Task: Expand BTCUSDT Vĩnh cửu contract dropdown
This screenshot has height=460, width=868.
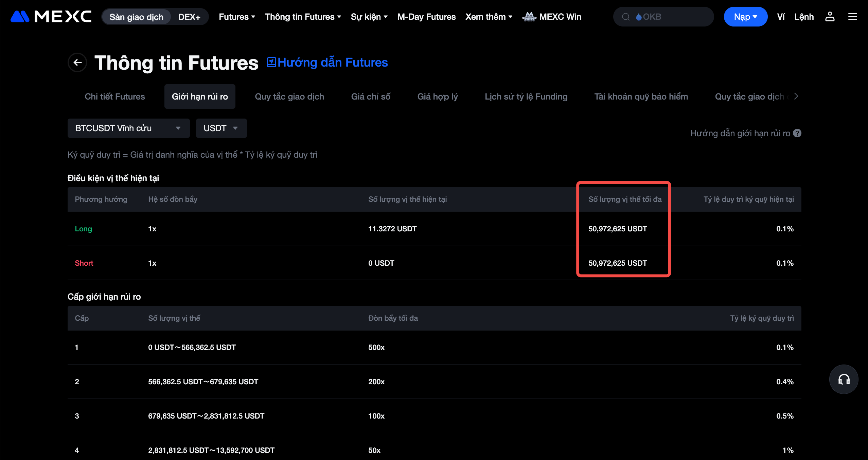Action: [x=128, y=128]
